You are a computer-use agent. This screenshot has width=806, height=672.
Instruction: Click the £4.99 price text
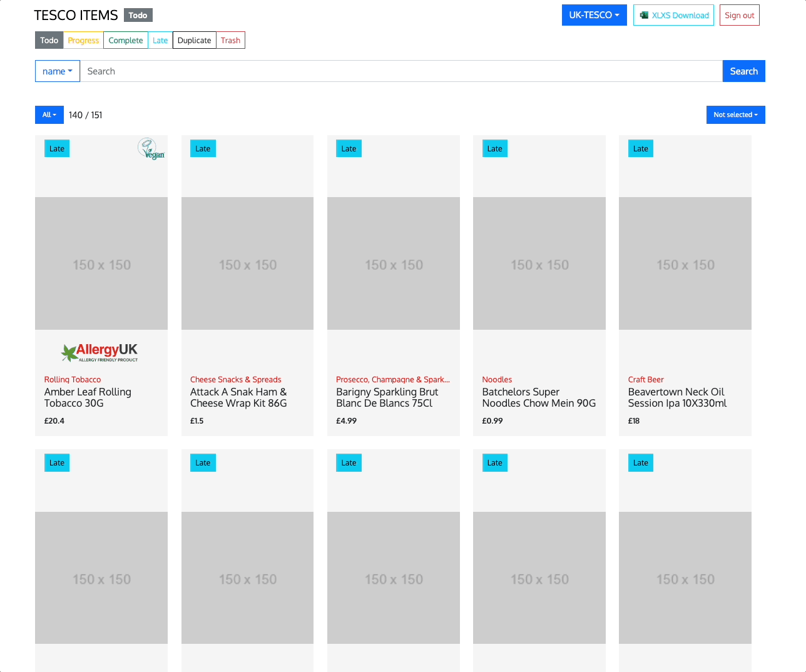pos(347,421)
